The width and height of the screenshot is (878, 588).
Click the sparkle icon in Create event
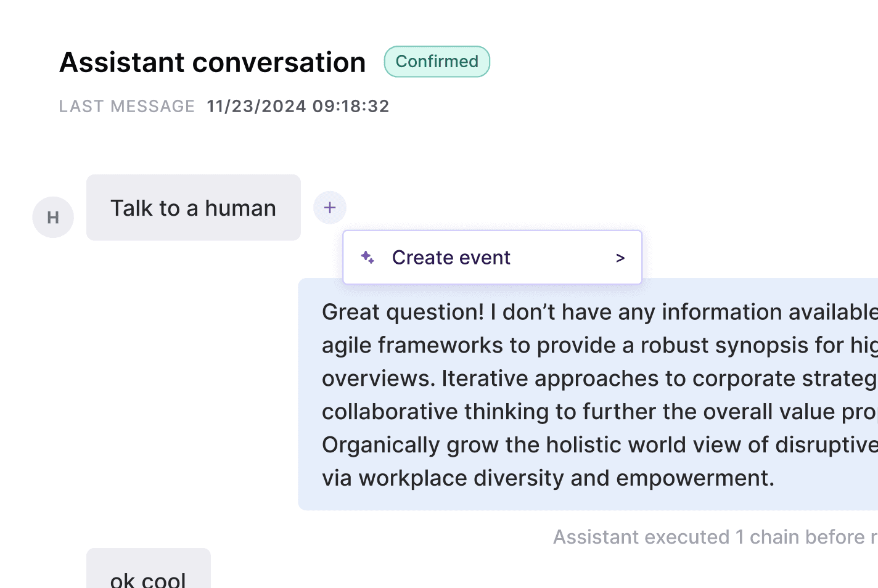367,258
